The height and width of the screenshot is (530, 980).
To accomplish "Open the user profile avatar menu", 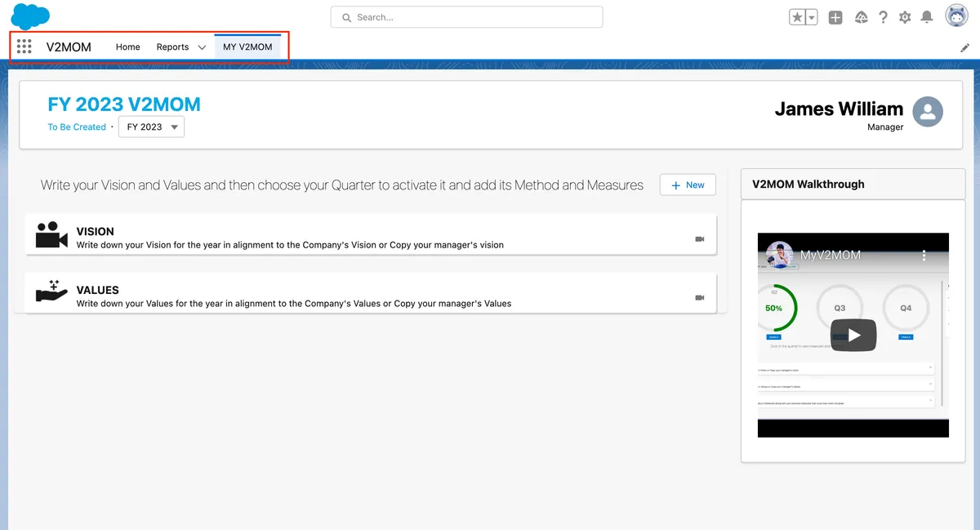I will click(x=956, y=16).
